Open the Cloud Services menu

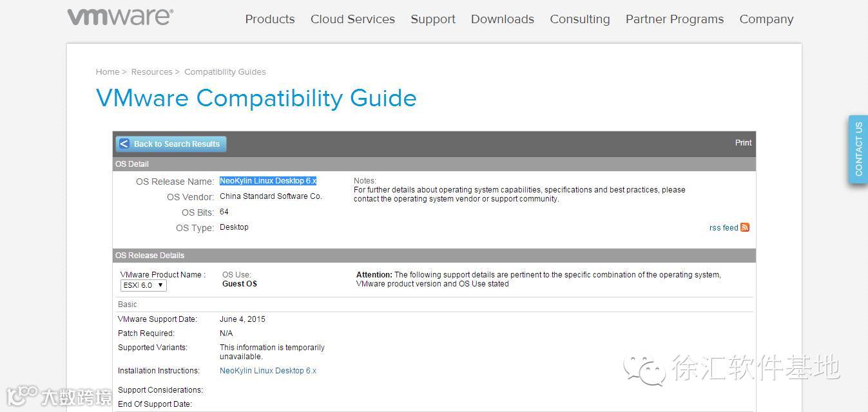pyautogui.click(x=352, y=19)
